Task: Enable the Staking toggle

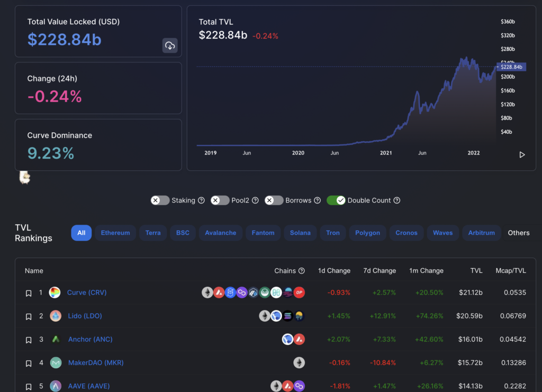Action: (159, 200)
